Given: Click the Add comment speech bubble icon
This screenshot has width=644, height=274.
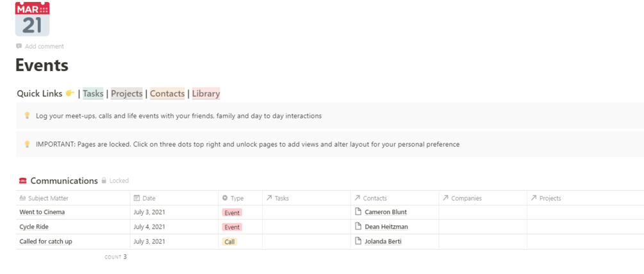Looking at the screenshot, I should coord(19,46).
